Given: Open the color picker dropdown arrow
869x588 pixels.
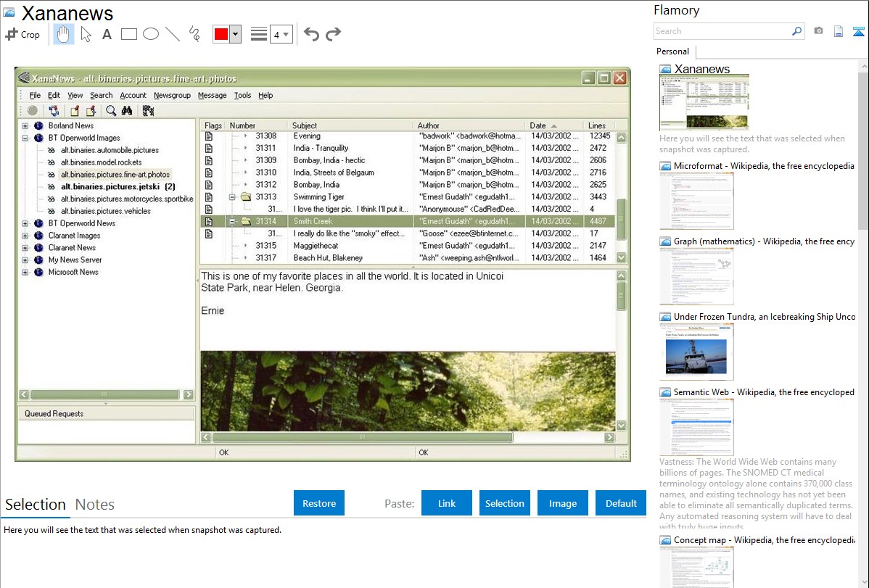Looking at the screenshot, I should 235,34.
